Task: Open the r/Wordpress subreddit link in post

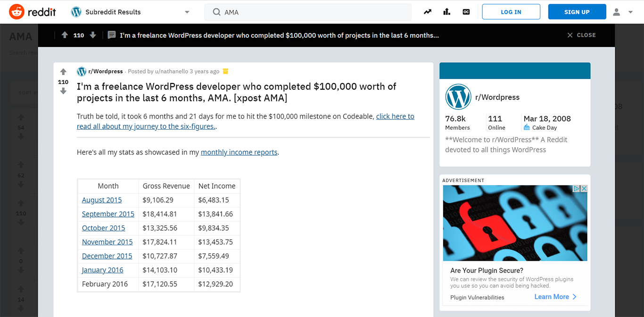Action: point(106,71)
